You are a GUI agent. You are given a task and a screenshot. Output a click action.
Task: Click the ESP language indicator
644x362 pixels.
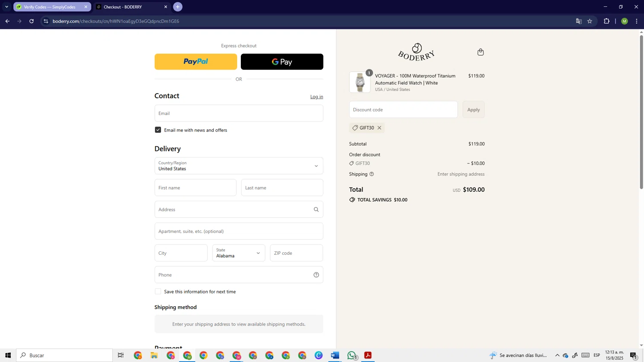point(597,355)
